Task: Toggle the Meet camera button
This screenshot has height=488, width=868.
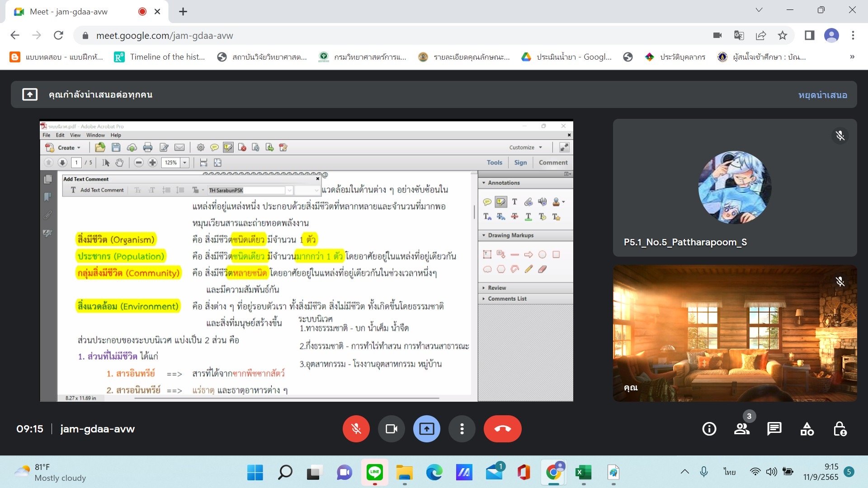Action: click(x=392, y=429)
